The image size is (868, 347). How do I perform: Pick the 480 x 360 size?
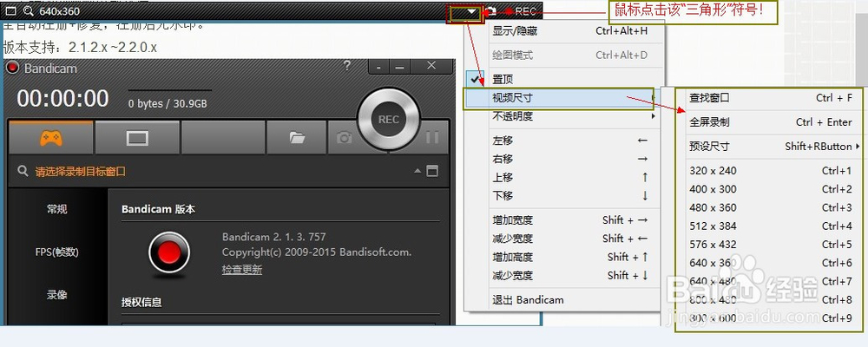pos(770,207)
